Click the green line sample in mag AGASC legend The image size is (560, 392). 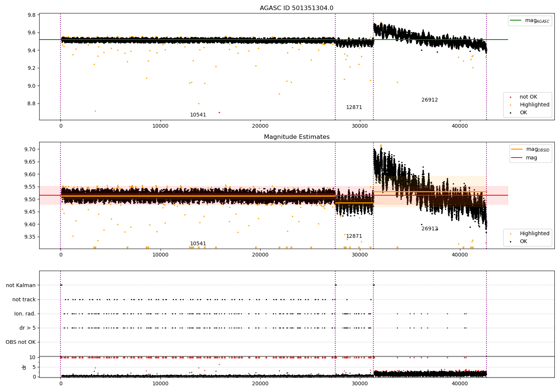[516, 21]
